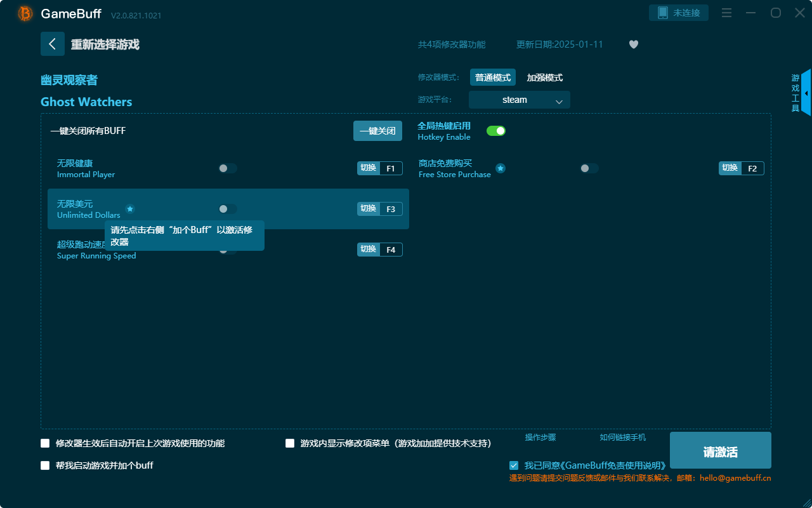Click the 切换 F4 button for Super Running Speed

379,249
